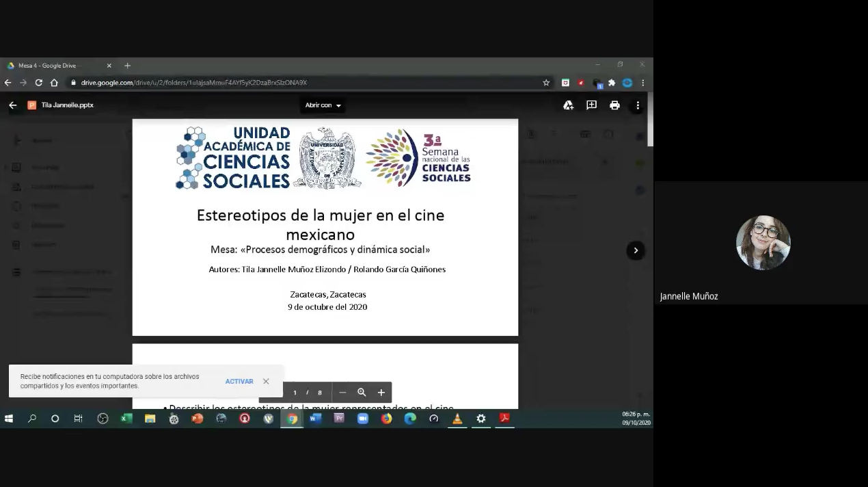
Task: Open Chrome three-dot menu
Action: pyautogui.click(x=643, y=83)
